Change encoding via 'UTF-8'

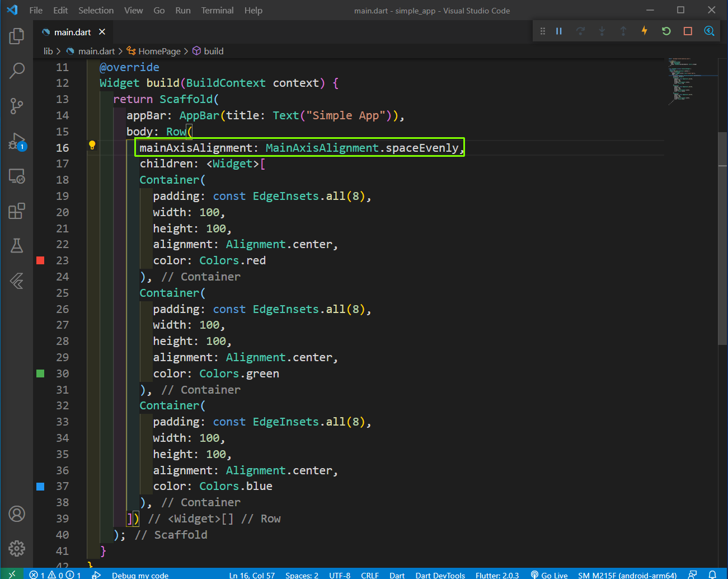[340, 575]
